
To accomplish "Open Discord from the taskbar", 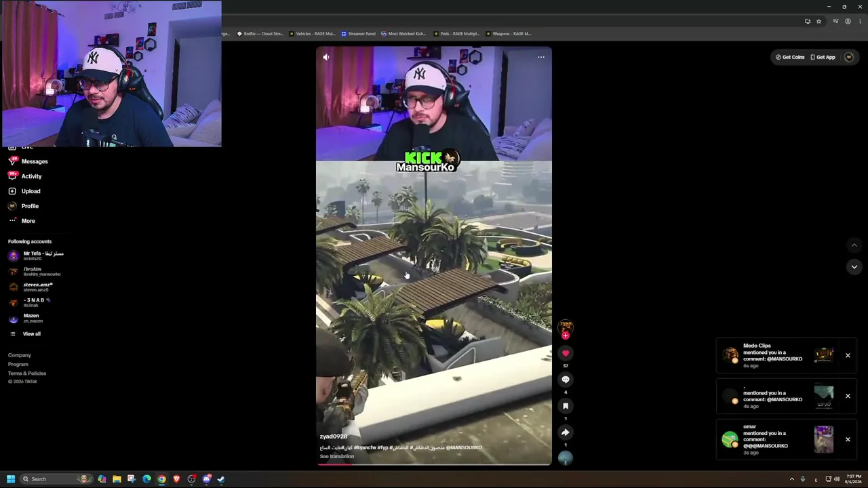I will click(x=206, y=479).
